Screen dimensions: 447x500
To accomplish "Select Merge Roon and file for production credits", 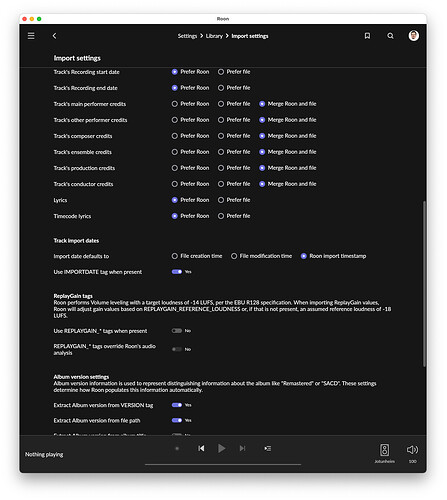I will 288,168.
